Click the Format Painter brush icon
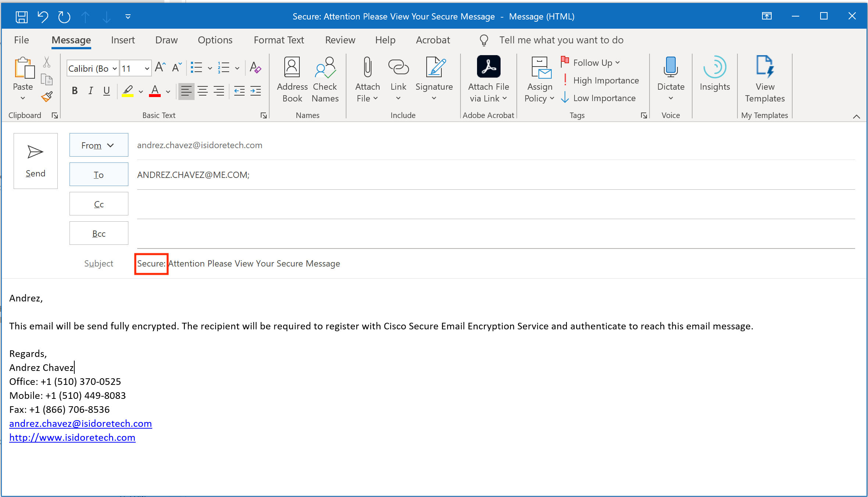Viewport: 868px width, 497px height. click(x=47, y=97)
